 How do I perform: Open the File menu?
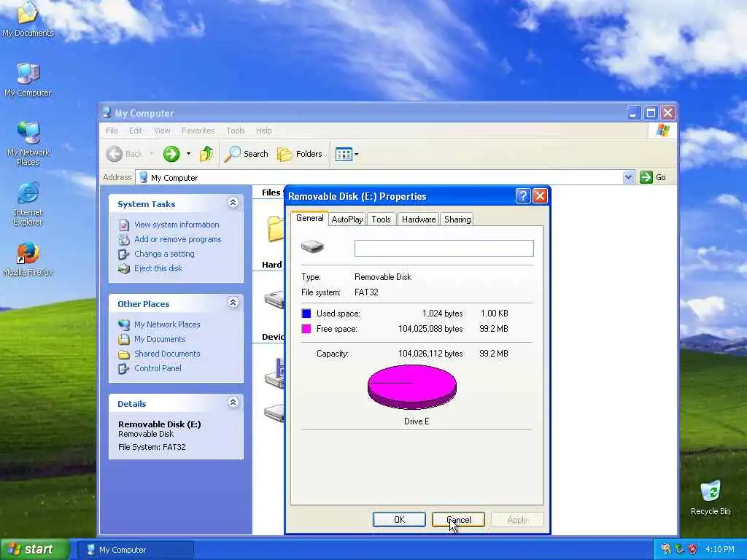click(x=112, y=131)
